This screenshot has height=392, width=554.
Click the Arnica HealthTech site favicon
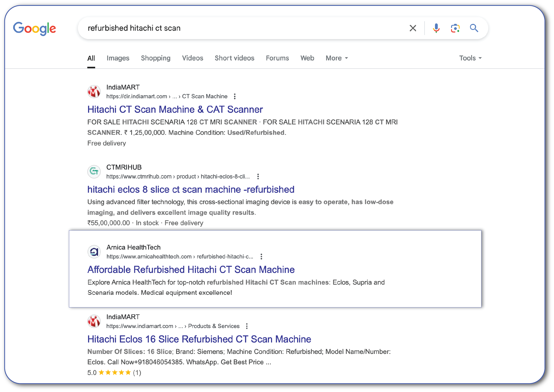pos(94,252)
